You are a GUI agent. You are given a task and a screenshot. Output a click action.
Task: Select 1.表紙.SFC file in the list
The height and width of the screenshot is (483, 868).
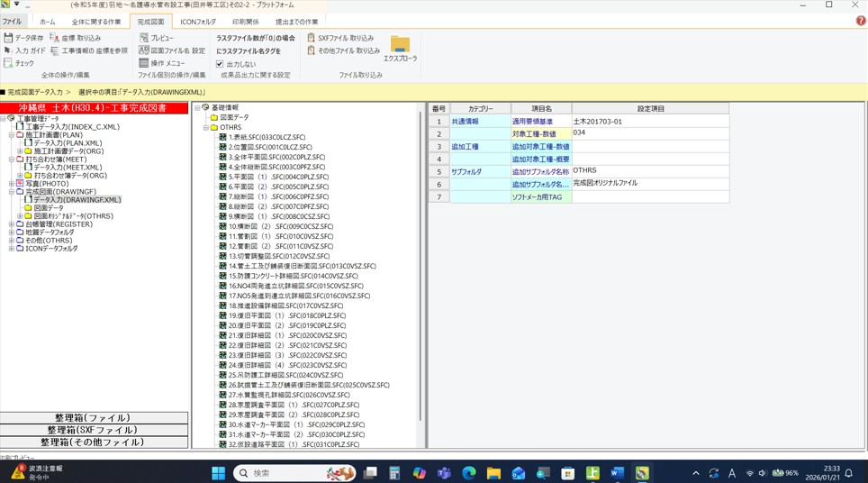click(x=267, y=138)
